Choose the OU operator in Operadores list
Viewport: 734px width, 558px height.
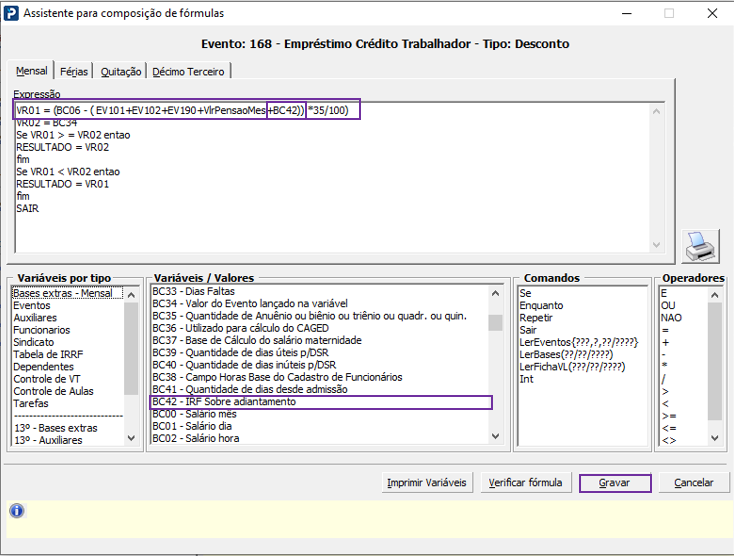[667, 305]
